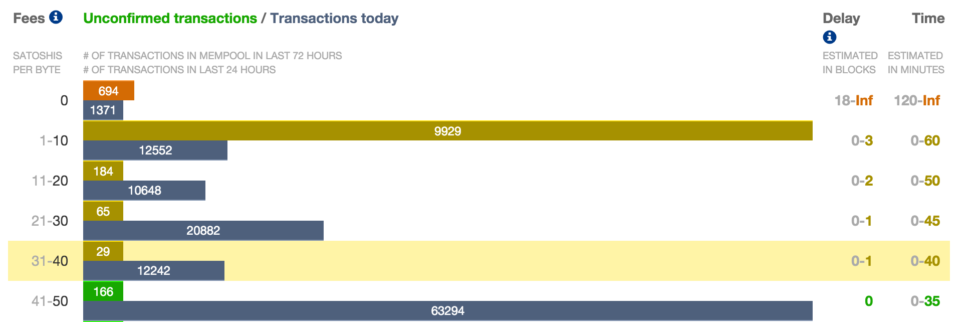Image resolution: width=980 pixels, height=322 pixels.
Task: Click the 1-10 satoshis fee label
Action: tap(54, 140)
